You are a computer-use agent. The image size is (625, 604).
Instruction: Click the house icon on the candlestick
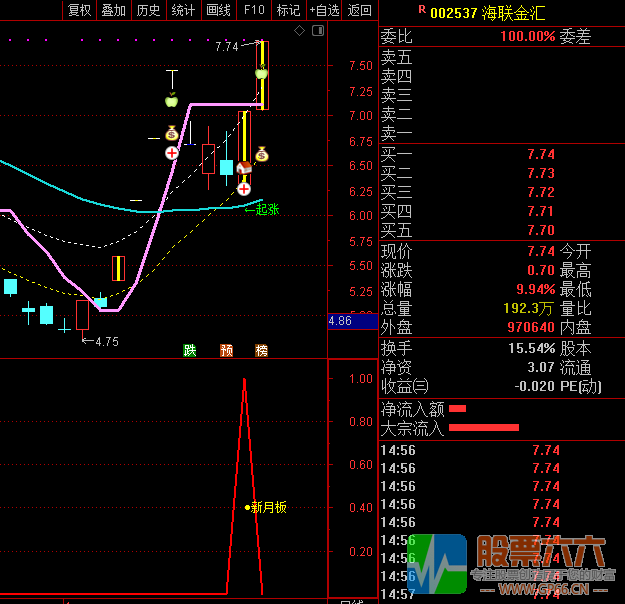[243, 169]
